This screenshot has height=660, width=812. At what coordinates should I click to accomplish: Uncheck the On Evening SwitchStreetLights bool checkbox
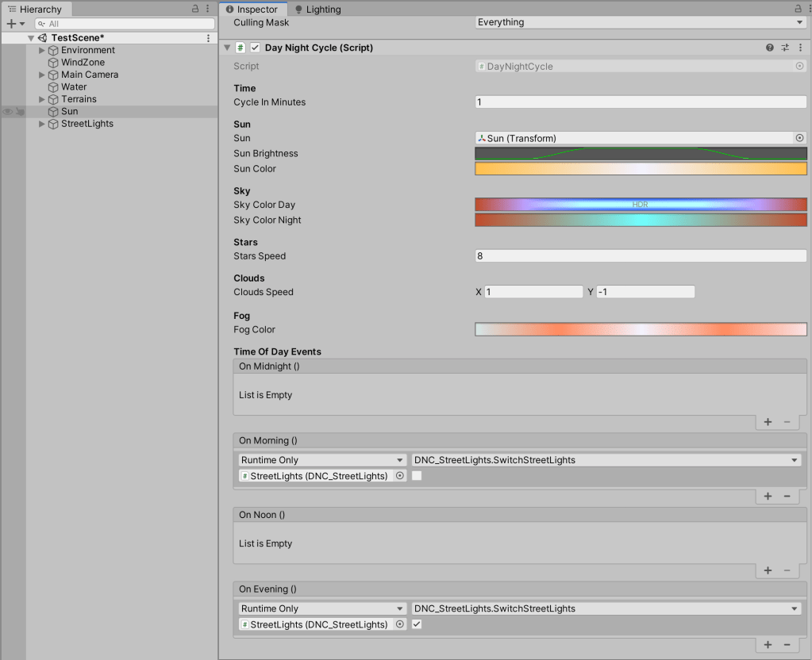pos(417,624)
